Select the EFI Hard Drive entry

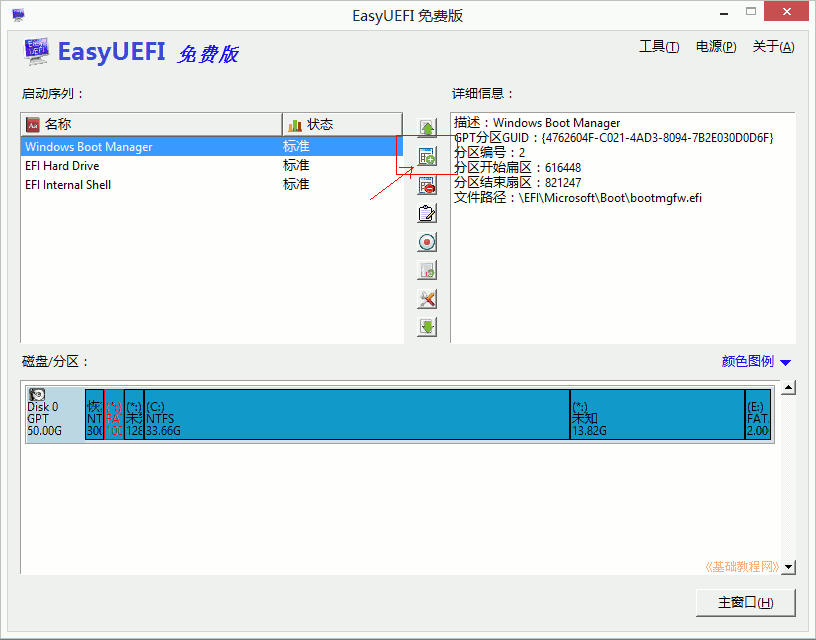62,165
